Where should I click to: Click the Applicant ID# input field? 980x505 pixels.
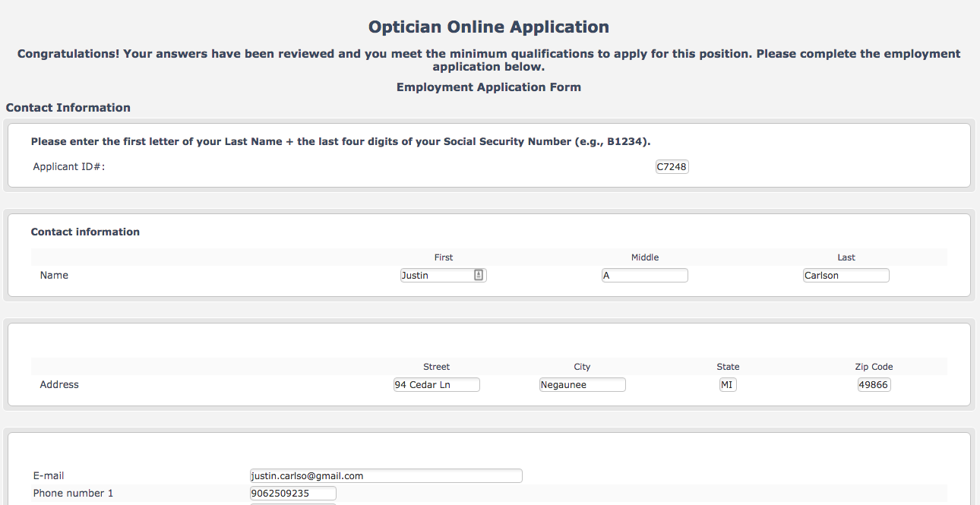[672, 167]
